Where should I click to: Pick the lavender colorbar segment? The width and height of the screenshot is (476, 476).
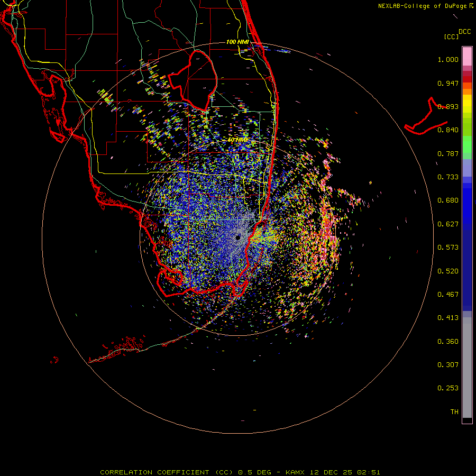coord(467,168)
